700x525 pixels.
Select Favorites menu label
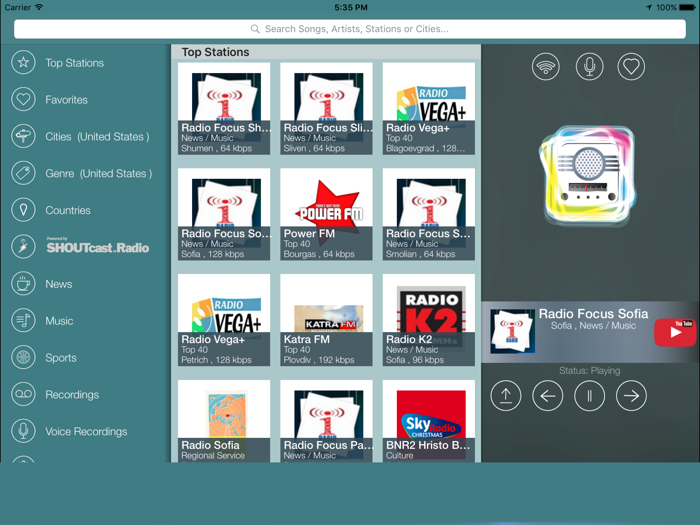pyautogui.click(x=67, y=100)
